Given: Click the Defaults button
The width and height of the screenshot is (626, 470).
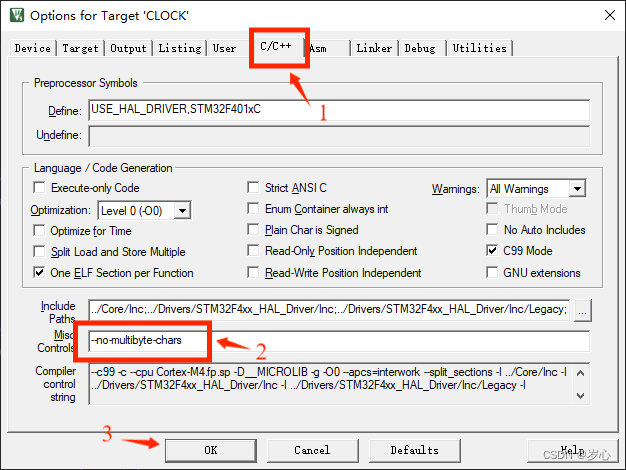Looking at the screenshot, I should [414, 451].
